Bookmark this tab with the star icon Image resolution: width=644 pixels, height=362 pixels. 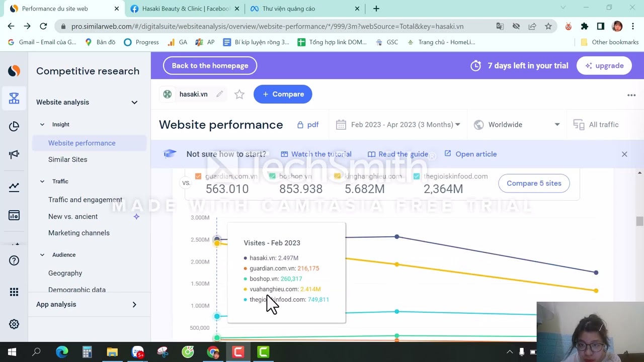[548, 26]
